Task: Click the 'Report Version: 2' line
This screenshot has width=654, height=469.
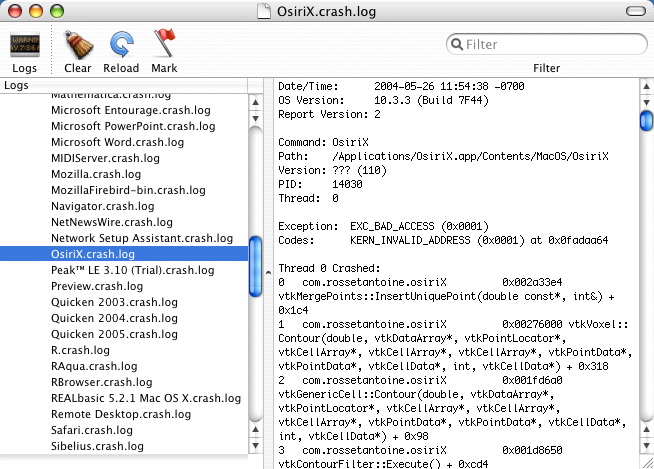Action: pyautogui.click(x=330, y=114)
